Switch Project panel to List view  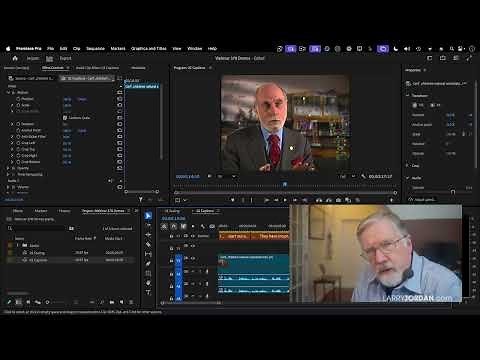[19, 302]
